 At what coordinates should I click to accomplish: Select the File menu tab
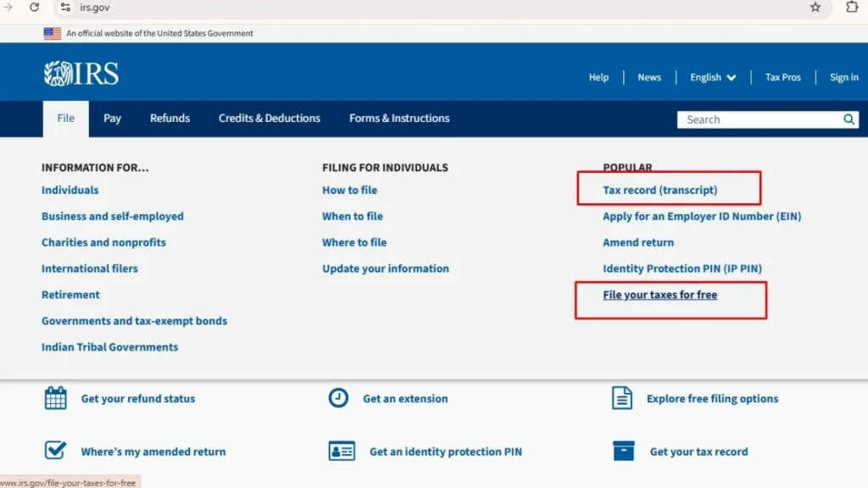click(66, 119)
